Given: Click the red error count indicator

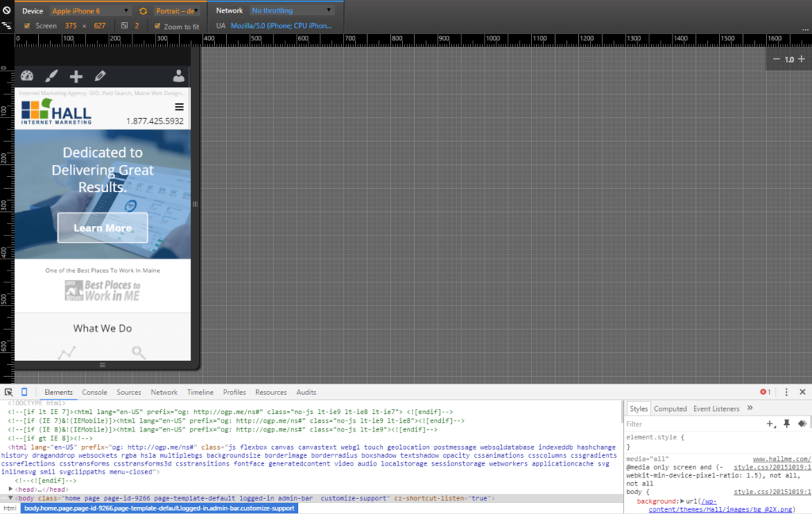Looking at the screenshot, I should (x=765, y=392).
